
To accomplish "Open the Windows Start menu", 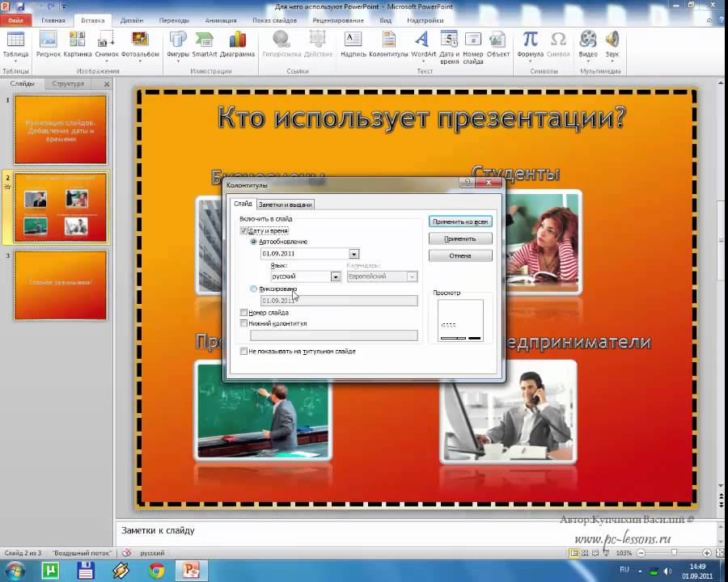I will tap(15, 570).
